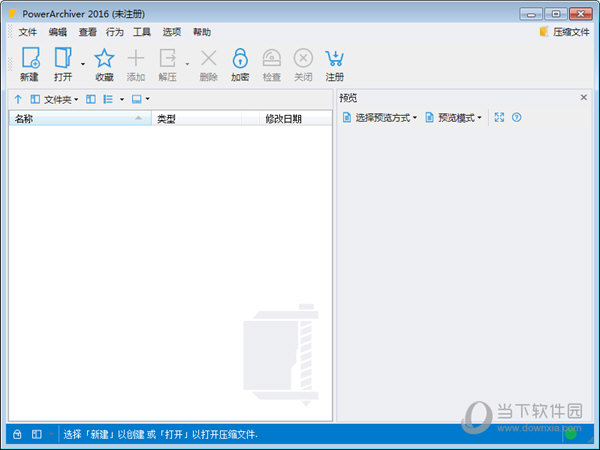Click the fullscreen preview expand icon
Screen dimensions: 600x450
(499, 117)
